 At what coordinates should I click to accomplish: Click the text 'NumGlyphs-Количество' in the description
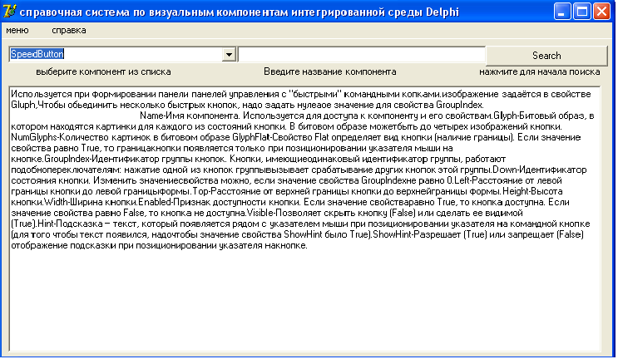click(x=59, y=137)
